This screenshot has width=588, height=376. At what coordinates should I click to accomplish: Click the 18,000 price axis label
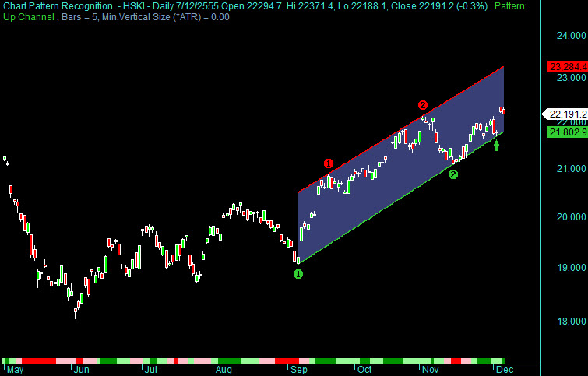coord(571,322)
